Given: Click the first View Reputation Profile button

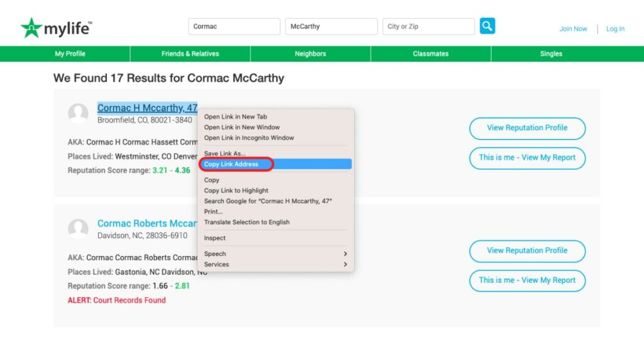Looking at the screenshot, I should click(527, 128).
